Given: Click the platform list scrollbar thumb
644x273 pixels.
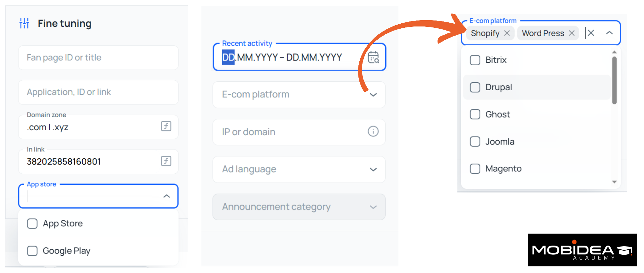Looking at the screenshot, I should point(614,80).
